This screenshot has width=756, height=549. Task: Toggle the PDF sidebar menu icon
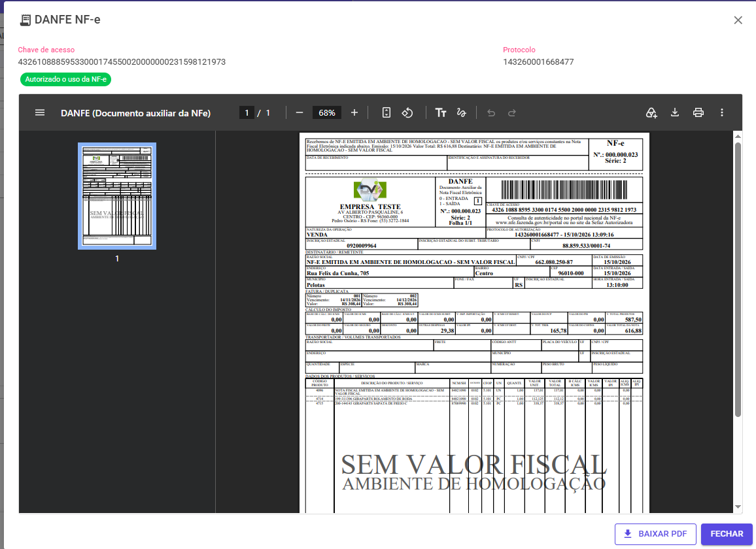point(40,113)
